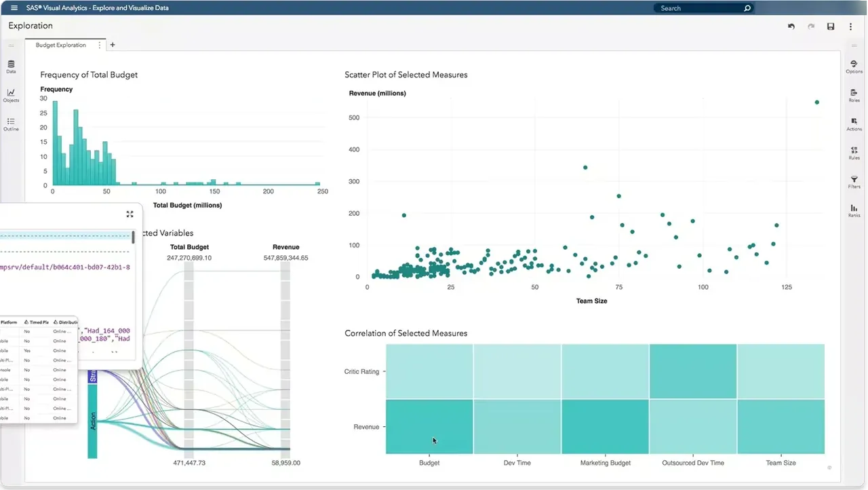Viewport: 868px width, 490px height.
Task: Select the Revenue versus Marketing Budget cell
Action: [x=605, y=426]
